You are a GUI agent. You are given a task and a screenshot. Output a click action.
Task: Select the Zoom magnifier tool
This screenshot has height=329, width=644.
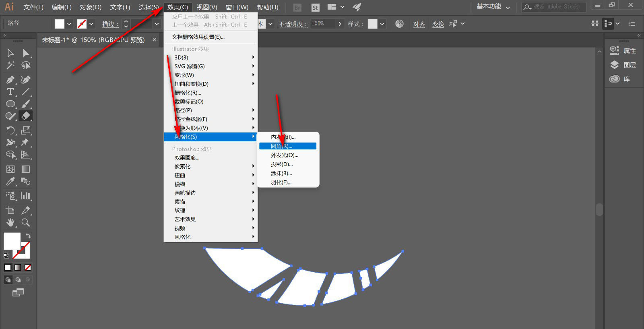[x=25, y=222]
